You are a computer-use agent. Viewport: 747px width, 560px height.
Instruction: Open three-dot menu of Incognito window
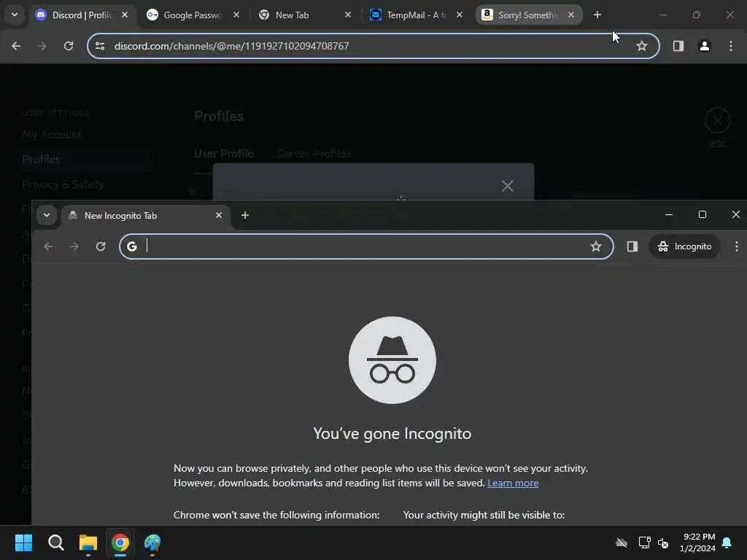pos(737,246)
